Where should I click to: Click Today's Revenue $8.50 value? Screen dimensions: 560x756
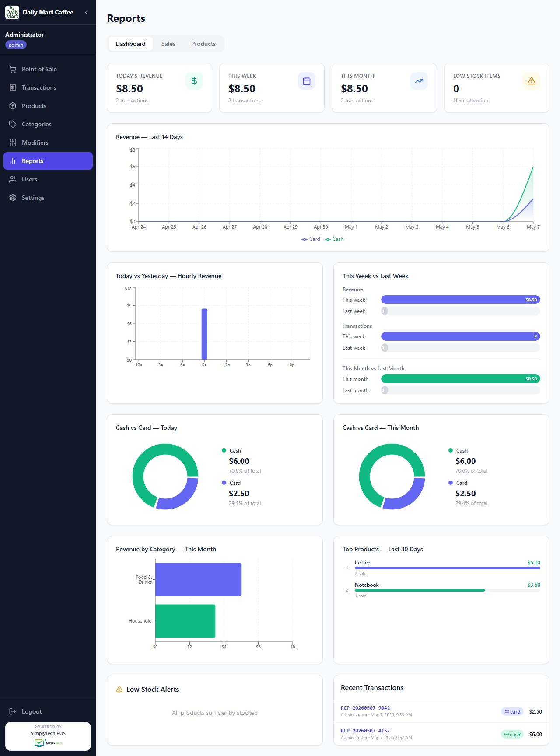click(129, 89)
